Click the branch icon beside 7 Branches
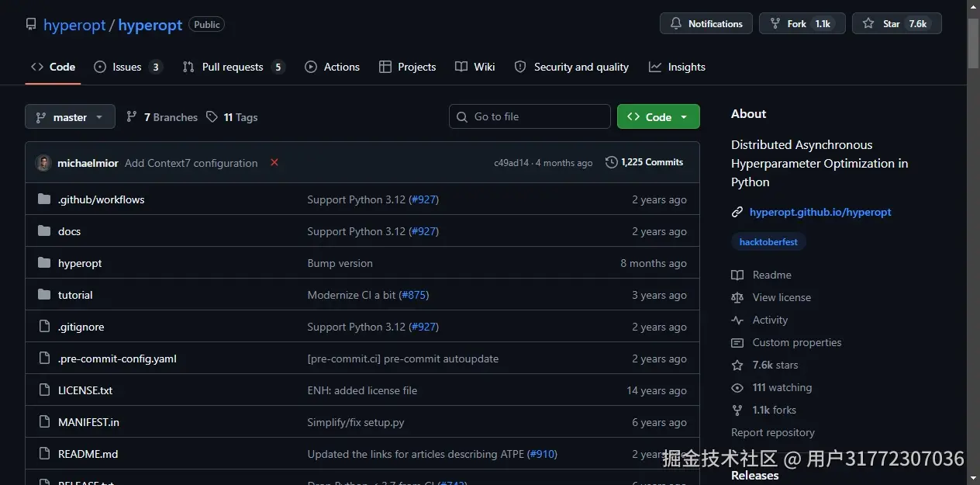Image resolution: width=980 pixels, height=485 pixels. [132, 117]
